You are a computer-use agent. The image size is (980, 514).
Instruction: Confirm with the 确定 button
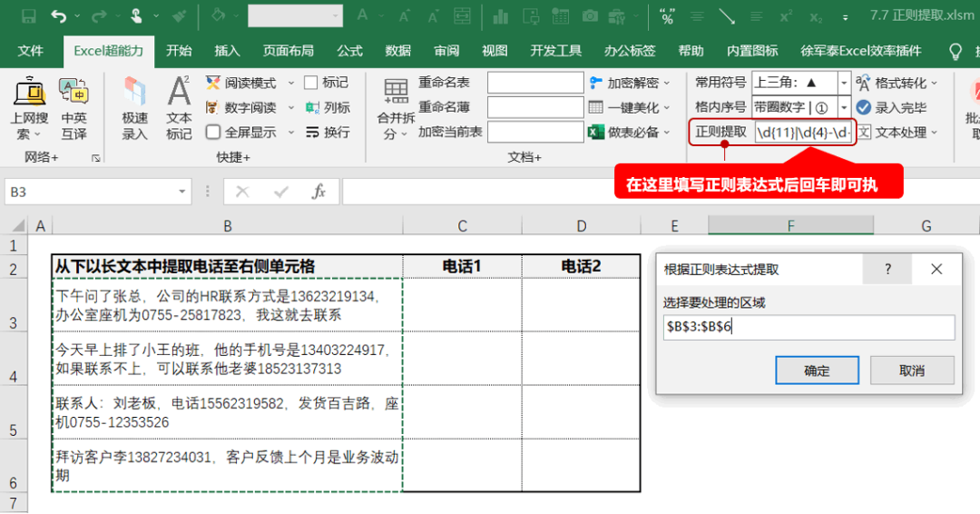(x=817, y=371)
